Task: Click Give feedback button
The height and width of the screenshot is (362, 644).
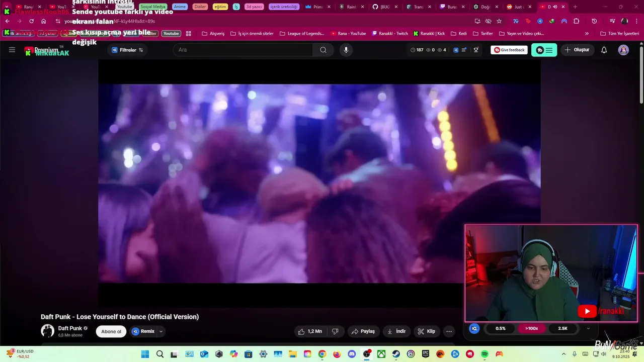Action: click(509, 50)
